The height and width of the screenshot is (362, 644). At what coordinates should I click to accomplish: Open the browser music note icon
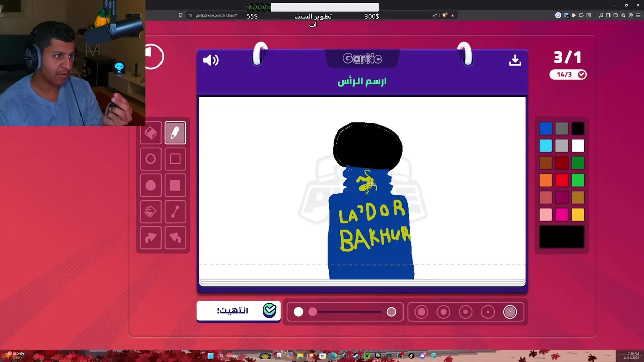pos(601,15)
